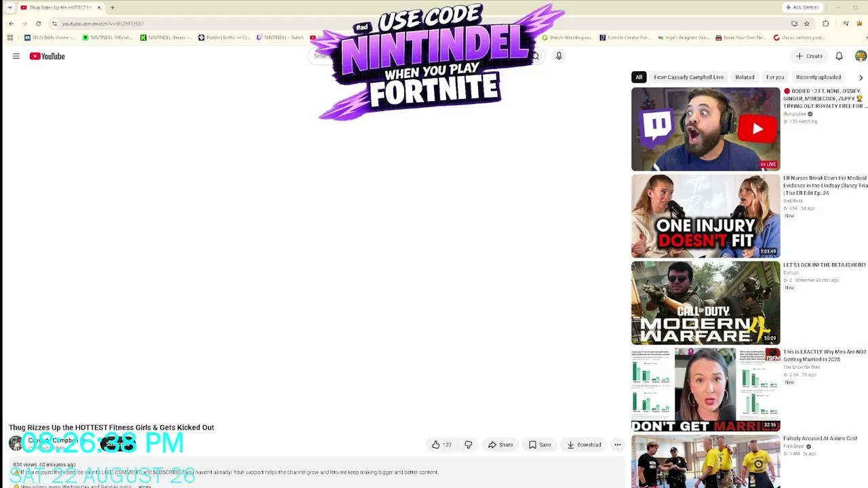
Task: Open the 'Don't Get Married' video thumbnail
Action: click(x=705, y=390)
